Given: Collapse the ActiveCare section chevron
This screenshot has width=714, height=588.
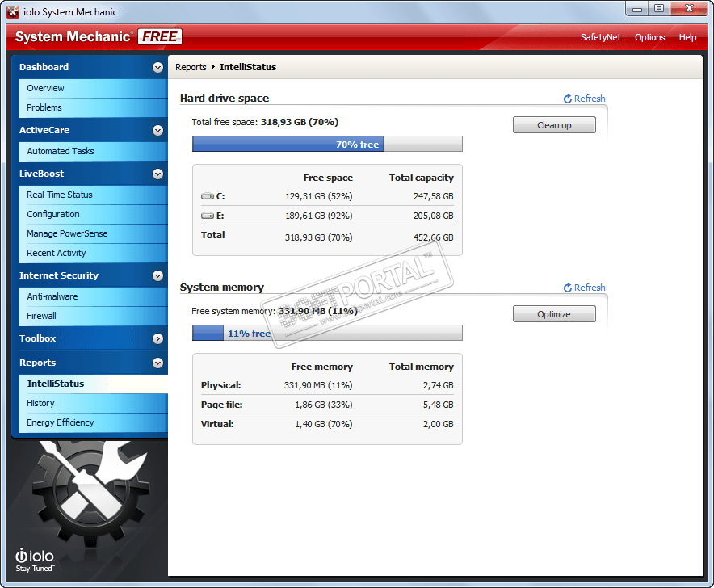Looking at the screenshot, I should (x=157, y=131).
